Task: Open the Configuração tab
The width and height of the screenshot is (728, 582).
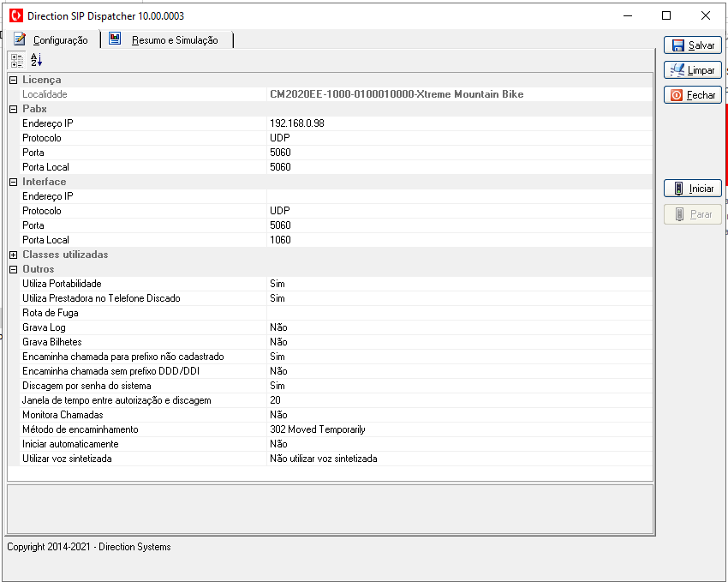Action: (x=51, y=40)
